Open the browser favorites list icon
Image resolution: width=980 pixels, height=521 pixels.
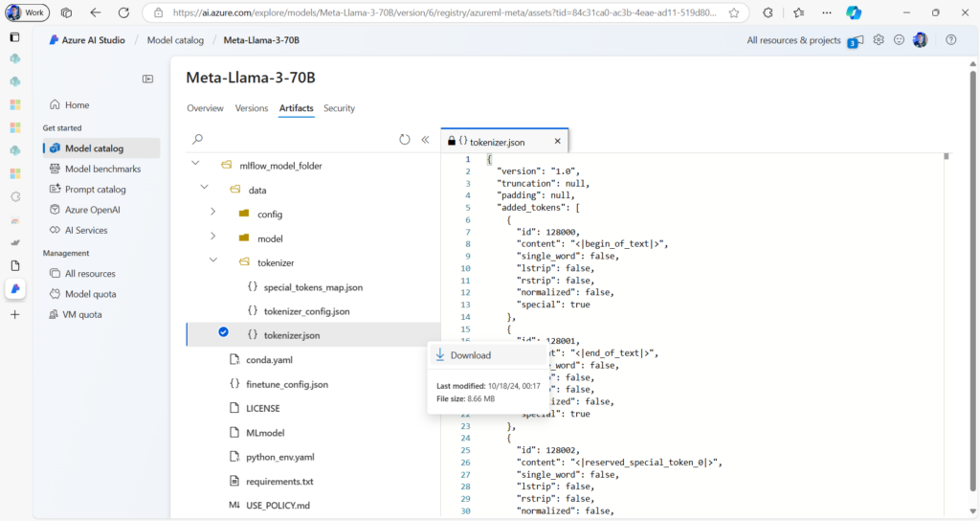[x=799, y=12]
